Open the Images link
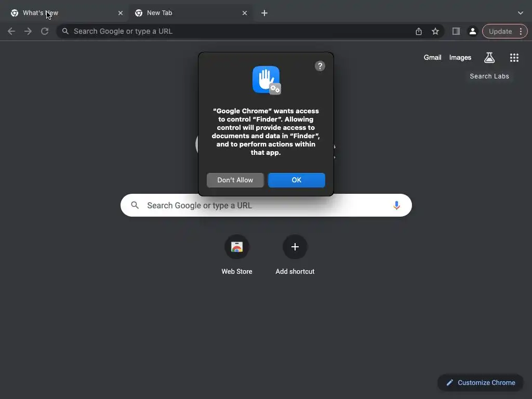 (460, 58)
